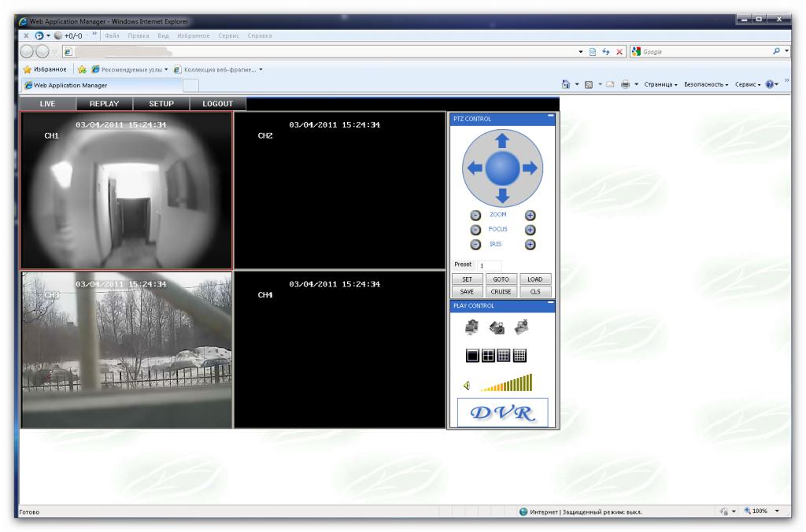Decrease focus with FOCUS minus button

click(475, 230)
